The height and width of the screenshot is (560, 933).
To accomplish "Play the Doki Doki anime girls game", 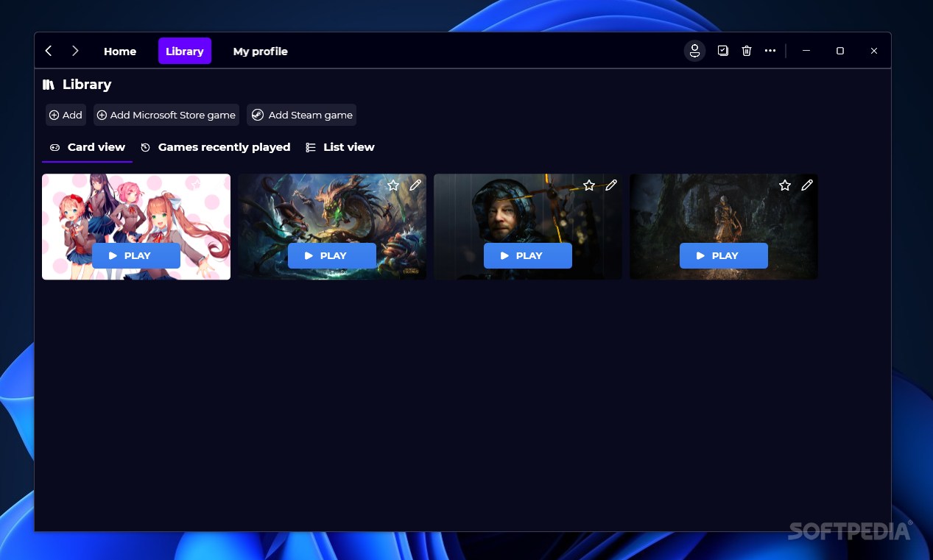I will click(x=136, y=255).
